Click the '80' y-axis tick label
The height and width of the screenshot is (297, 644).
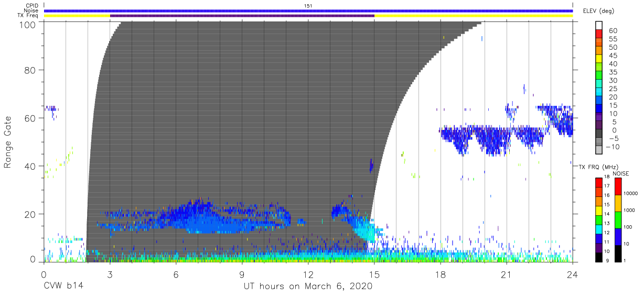coord(30,70)
